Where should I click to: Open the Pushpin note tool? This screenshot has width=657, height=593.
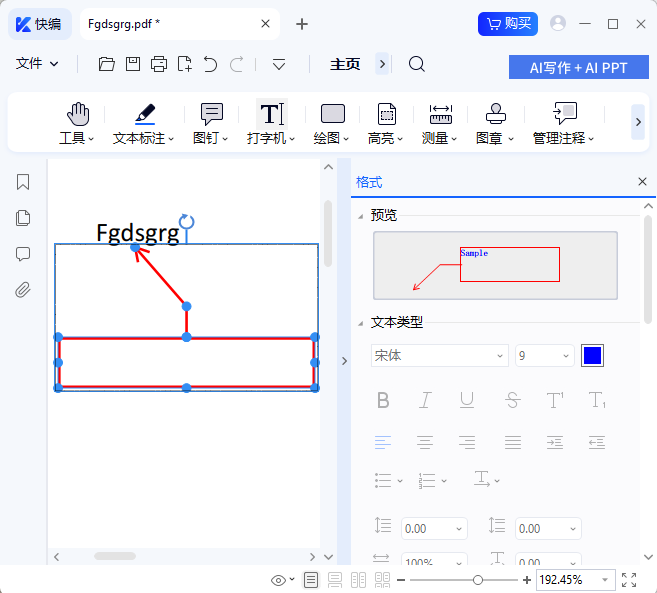click(211, 115)
